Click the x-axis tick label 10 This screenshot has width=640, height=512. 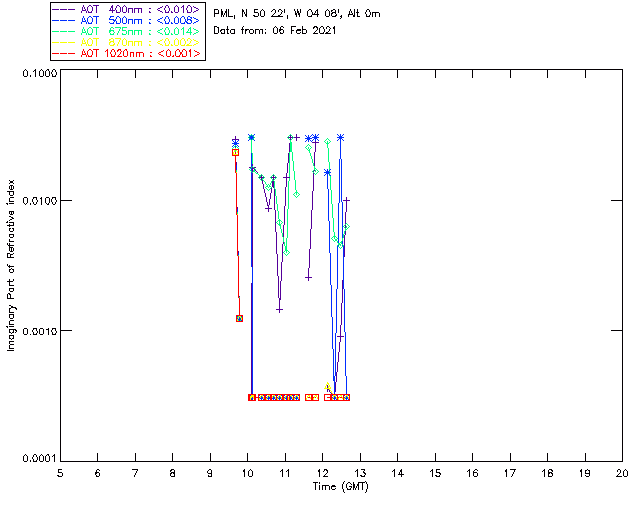pos(247,473)
